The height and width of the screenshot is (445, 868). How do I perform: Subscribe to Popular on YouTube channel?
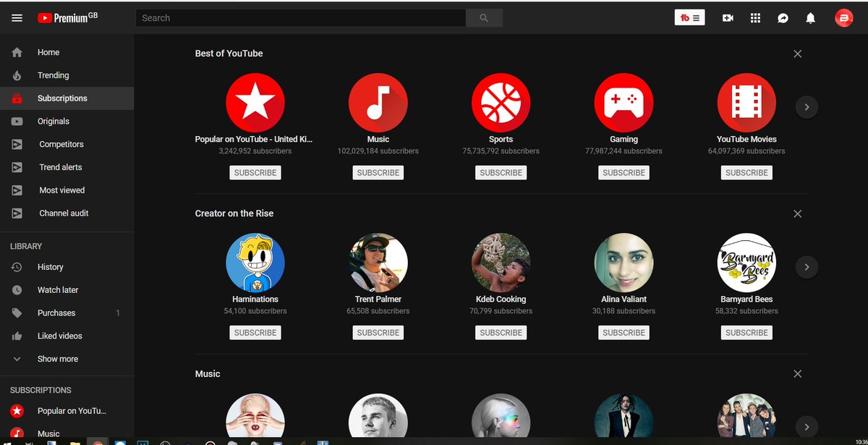(255, 173)
